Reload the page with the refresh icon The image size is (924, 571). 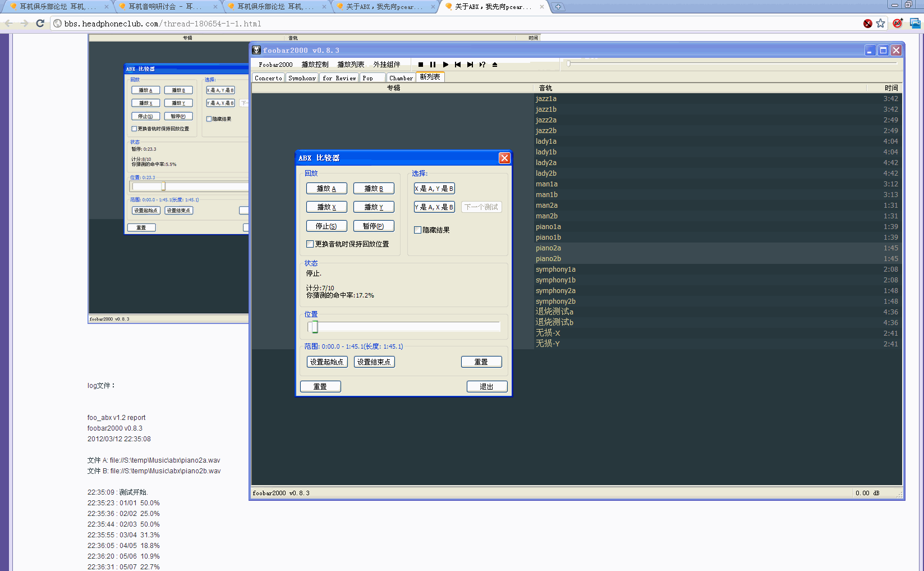40,24
